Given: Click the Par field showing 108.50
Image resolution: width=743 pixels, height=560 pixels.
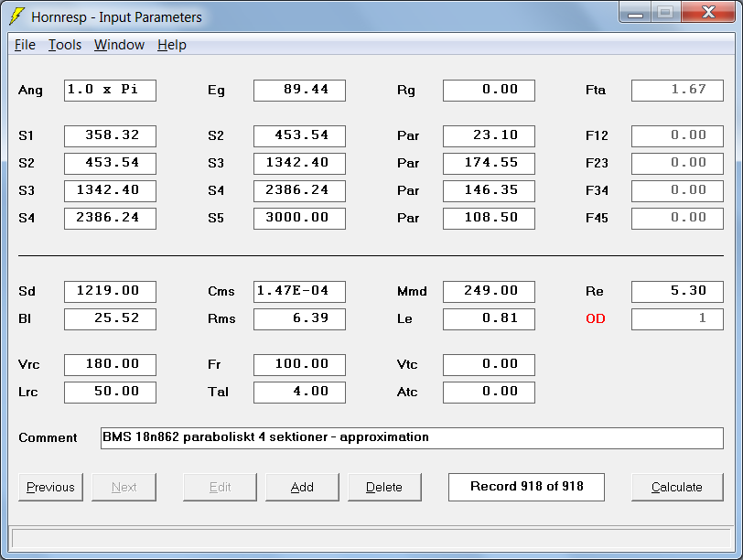Looking at the screenshot, I should click(x=489, y=219).
